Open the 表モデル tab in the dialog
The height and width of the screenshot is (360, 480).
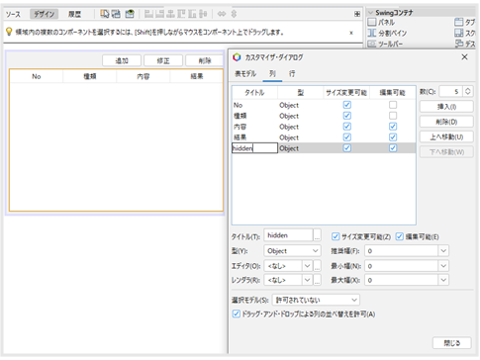coord(246,74)
